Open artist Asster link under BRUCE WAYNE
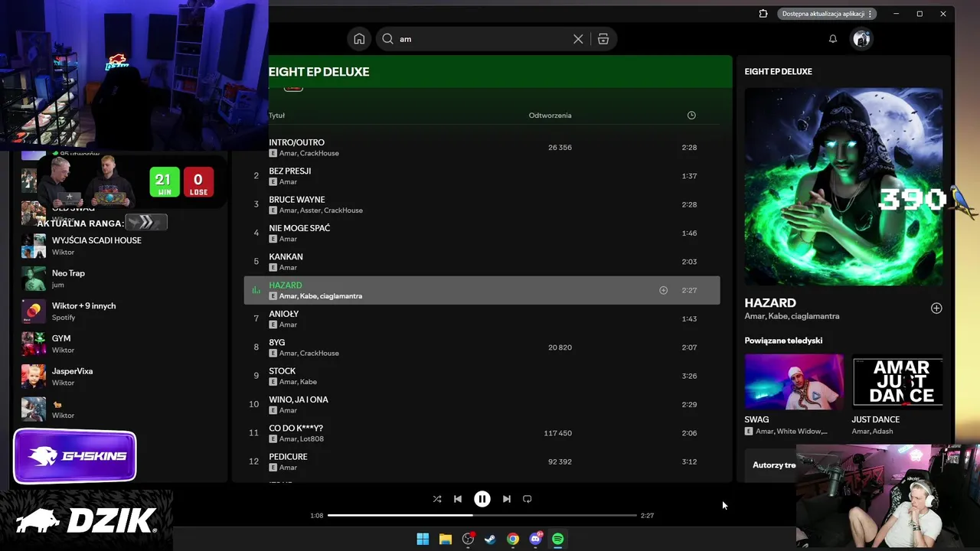This screenshot has width=980, height=551. (310, 210)
